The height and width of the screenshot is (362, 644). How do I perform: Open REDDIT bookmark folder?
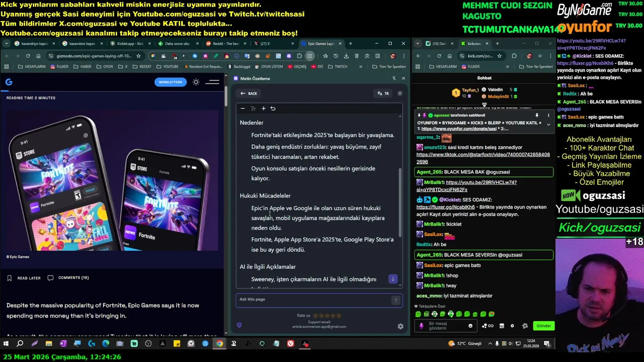pos(141,66)
